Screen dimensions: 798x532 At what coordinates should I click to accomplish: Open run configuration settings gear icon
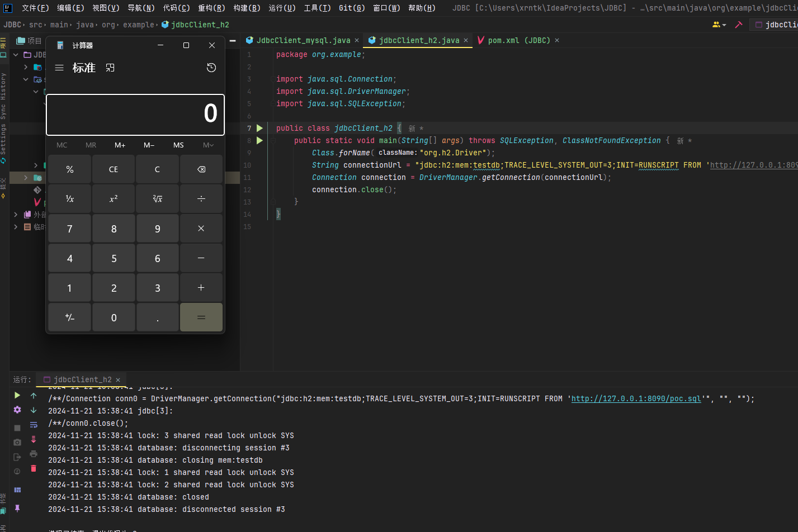pos(17,410)
